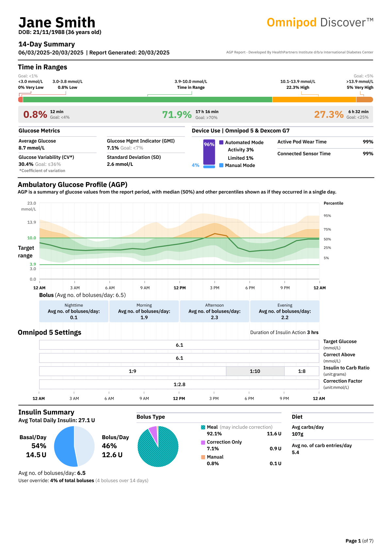Click the 0.8% low range value
Image resolution: width=392 pixels, height=555 pixels.
(35, 114)
